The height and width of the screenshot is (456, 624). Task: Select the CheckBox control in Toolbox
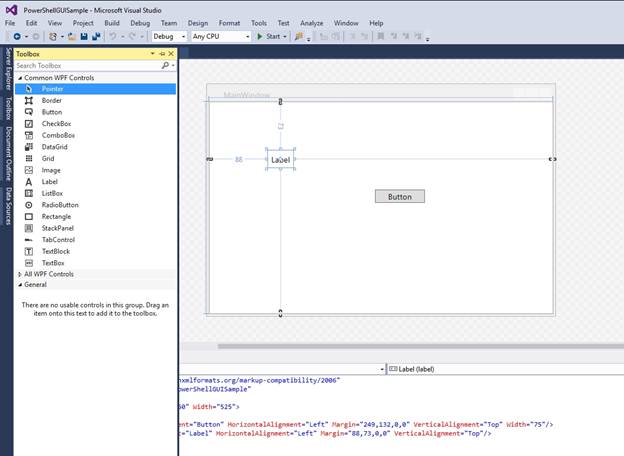pyautogui.click(x=96, y=123)
